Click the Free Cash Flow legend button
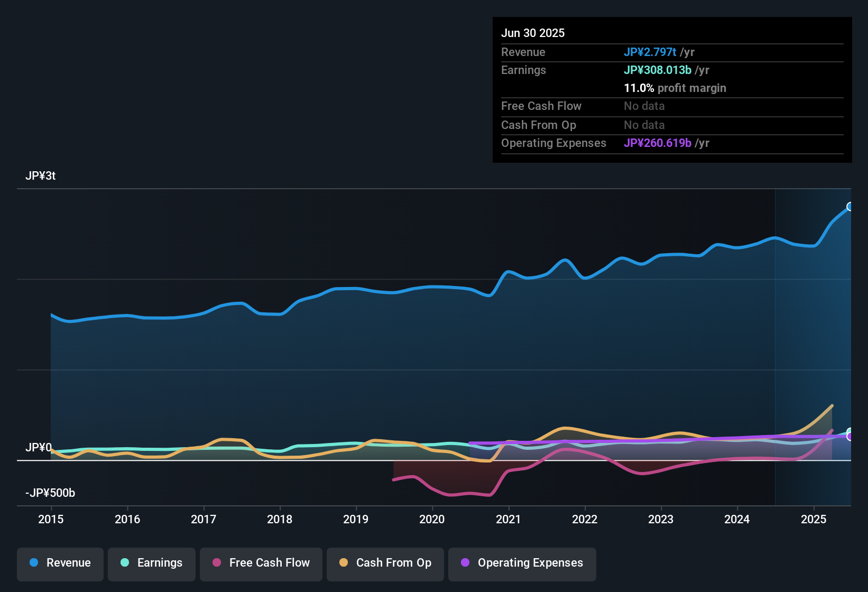The height and width of the screenshot is (592, 868). click(261, 563)
